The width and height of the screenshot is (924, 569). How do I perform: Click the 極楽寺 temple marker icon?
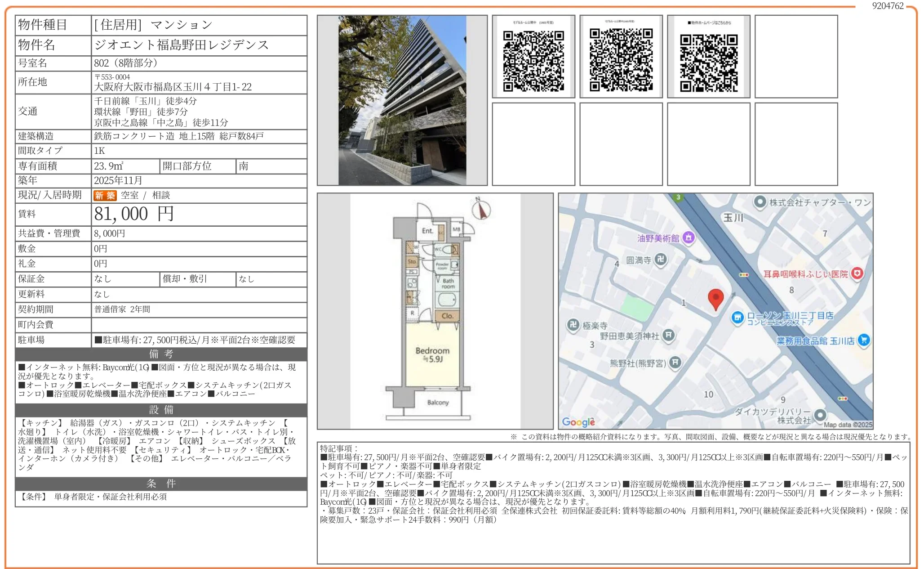[573, 324]
